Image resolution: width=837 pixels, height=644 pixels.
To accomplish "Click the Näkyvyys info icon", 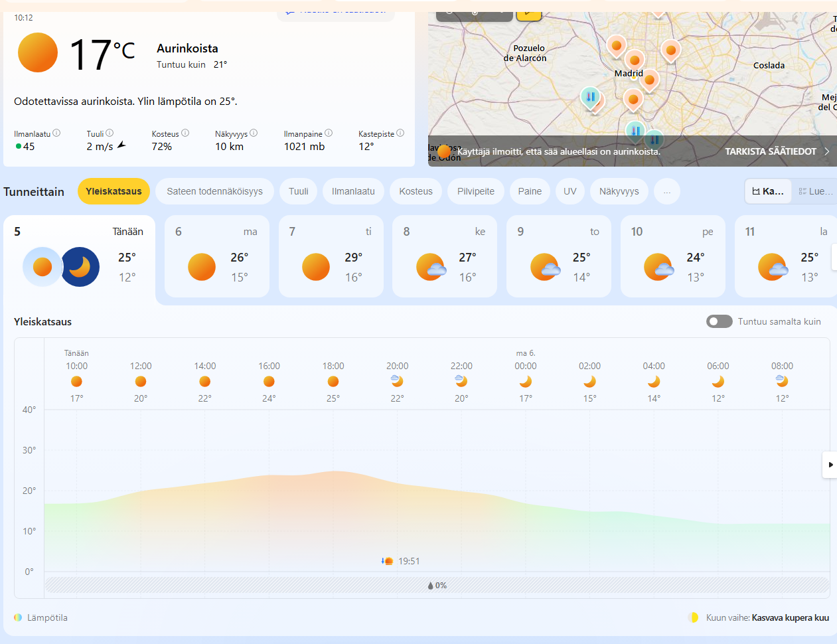I will (x=254, y=133).
